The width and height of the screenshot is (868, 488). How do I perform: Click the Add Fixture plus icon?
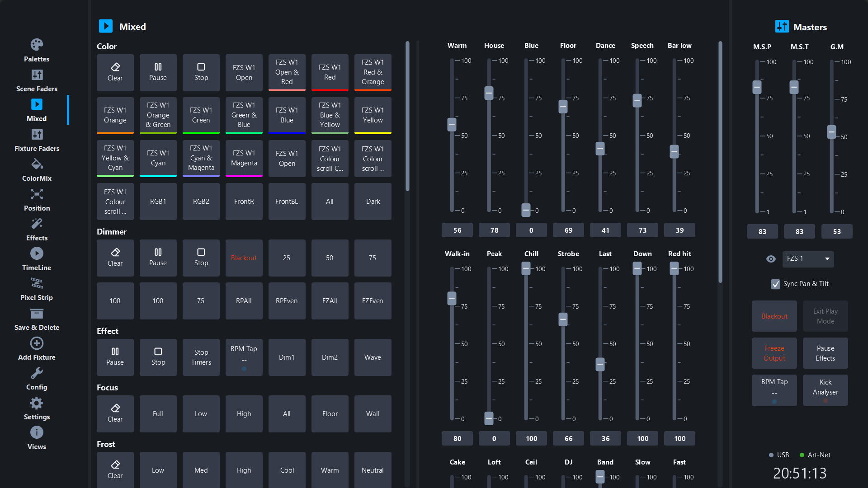37,343
